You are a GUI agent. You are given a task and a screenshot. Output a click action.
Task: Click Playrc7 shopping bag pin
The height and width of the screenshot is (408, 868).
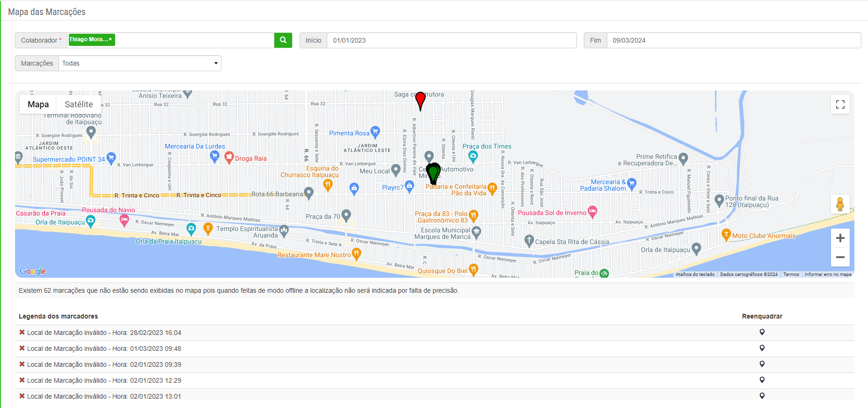click(410, 186)
